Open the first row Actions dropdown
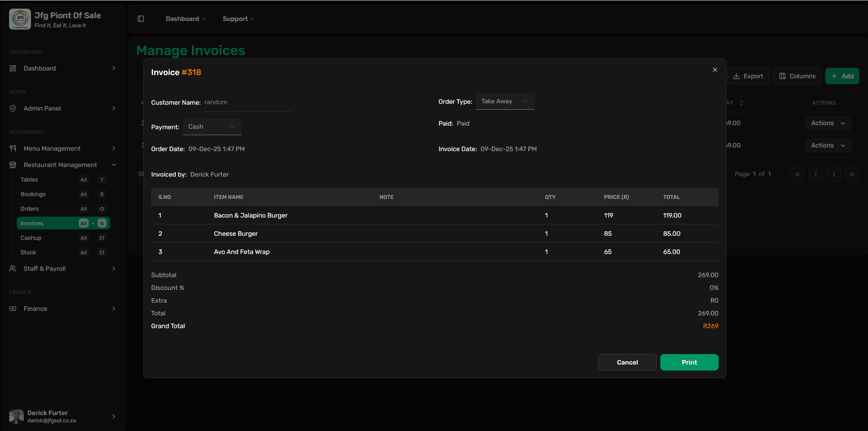Viewport: 868px width, 431px height. pyautogui.click(x=828, y=123)
